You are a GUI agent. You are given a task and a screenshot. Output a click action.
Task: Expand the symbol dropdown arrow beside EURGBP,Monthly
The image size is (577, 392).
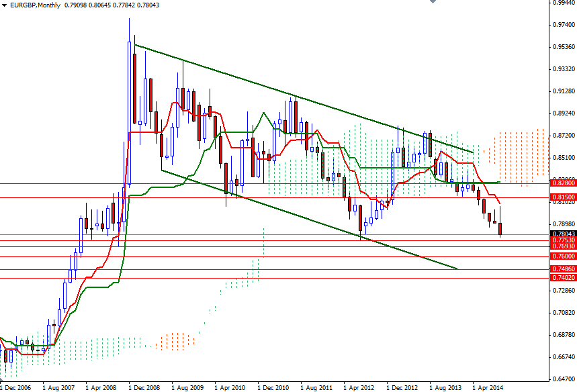point(5,5)
